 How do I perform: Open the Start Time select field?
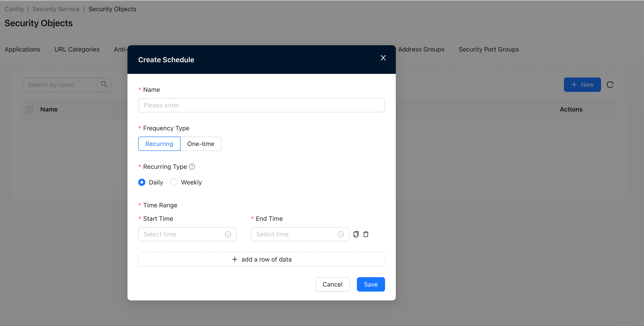(187, 234)
